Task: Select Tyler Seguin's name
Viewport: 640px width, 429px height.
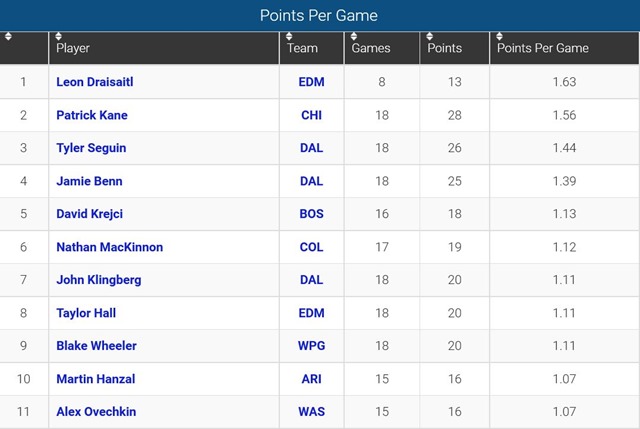Action: tap(91, 148)
